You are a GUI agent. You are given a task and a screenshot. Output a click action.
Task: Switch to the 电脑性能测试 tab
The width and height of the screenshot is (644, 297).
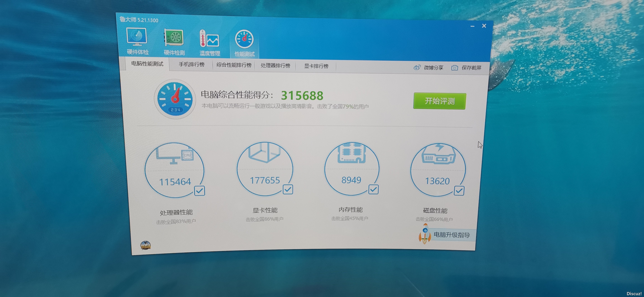[x=147, y=64]
